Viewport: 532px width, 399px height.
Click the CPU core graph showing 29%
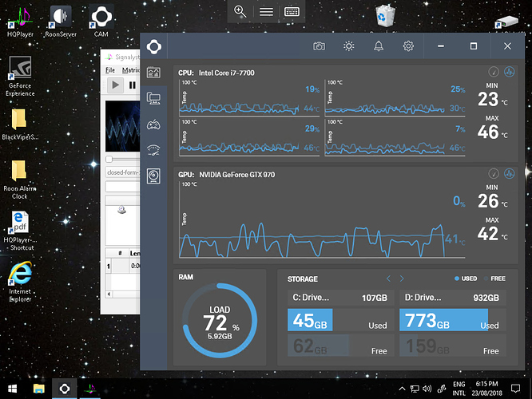click(x=249, y=137)
